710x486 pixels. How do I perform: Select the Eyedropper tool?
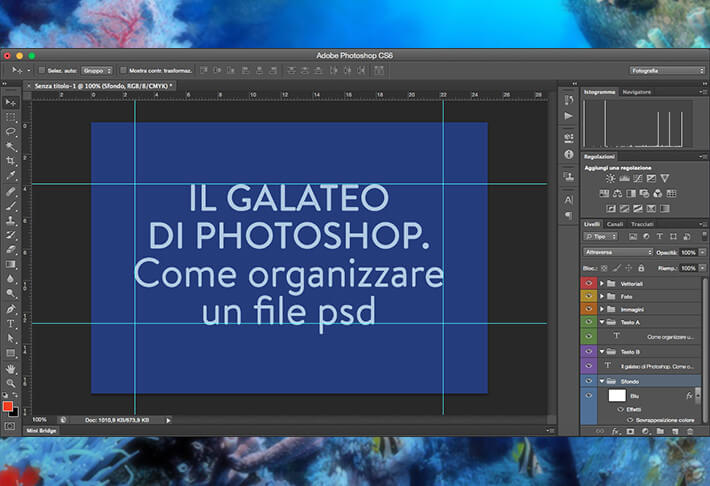(11, 176)
